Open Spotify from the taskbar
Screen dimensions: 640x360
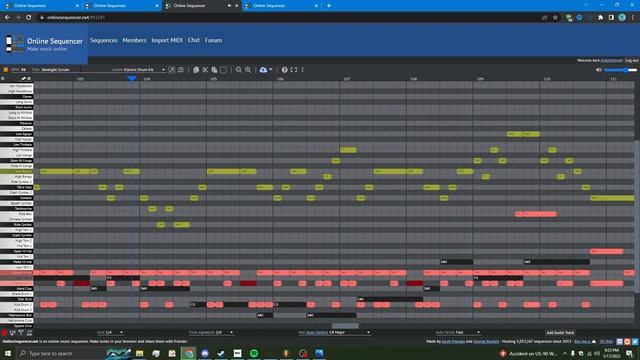(254, 353)
